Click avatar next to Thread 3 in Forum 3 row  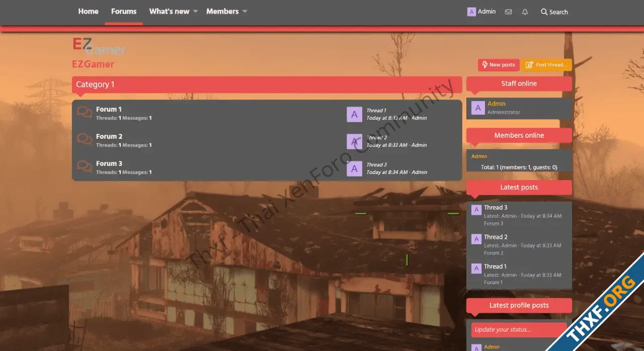354,168
